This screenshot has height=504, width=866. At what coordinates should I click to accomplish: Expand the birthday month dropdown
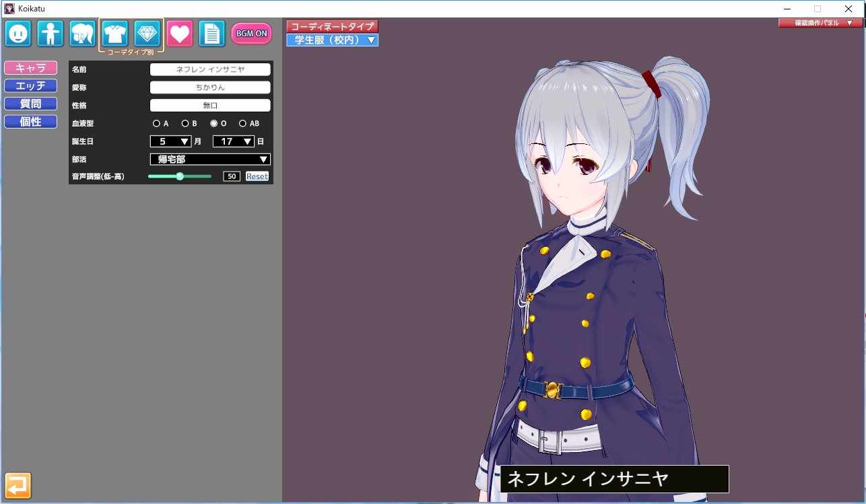(171, 141)
